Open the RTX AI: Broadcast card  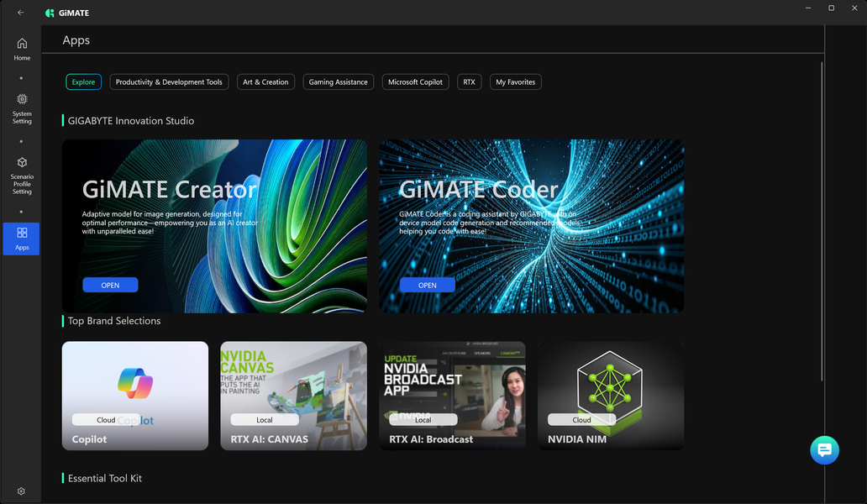[452, 396]
